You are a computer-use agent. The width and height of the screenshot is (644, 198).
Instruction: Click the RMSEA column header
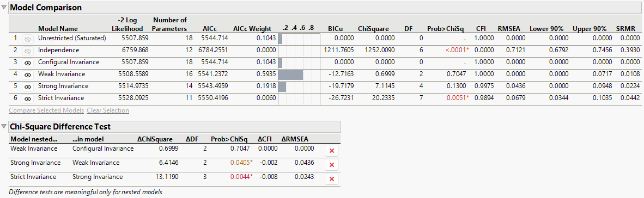click(508, 29)
